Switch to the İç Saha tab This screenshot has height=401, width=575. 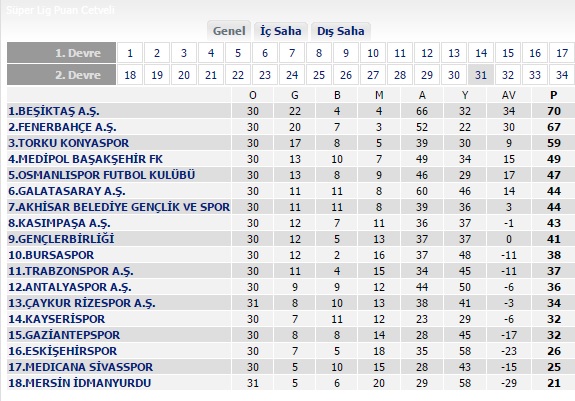281,31
